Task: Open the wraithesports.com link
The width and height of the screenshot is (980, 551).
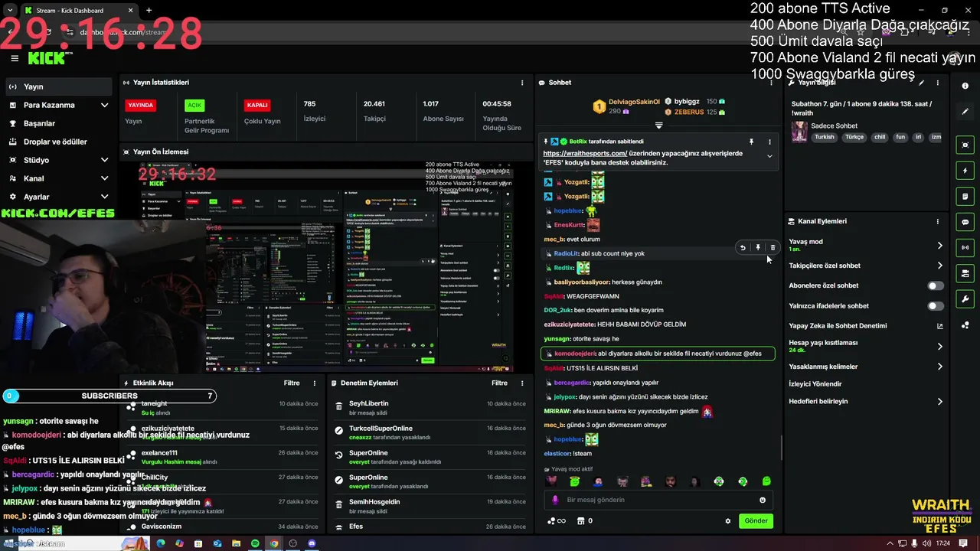Action: tap(585, 153)
